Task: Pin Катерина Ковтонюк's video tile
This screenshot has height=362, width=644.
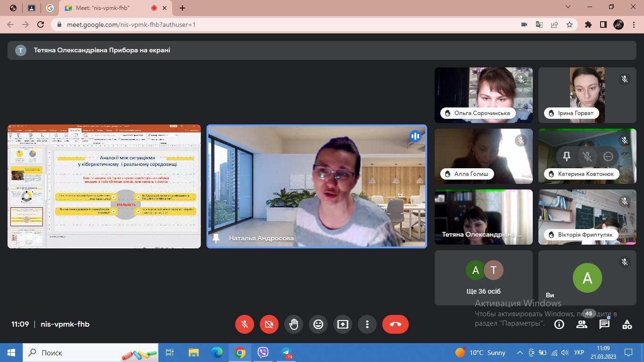Action: click(567, 156)
